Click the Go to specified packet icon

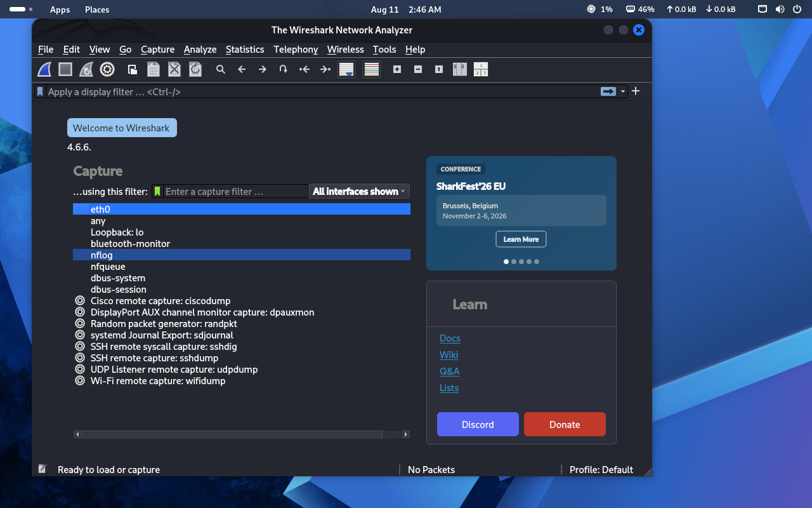tap(284, 69)
